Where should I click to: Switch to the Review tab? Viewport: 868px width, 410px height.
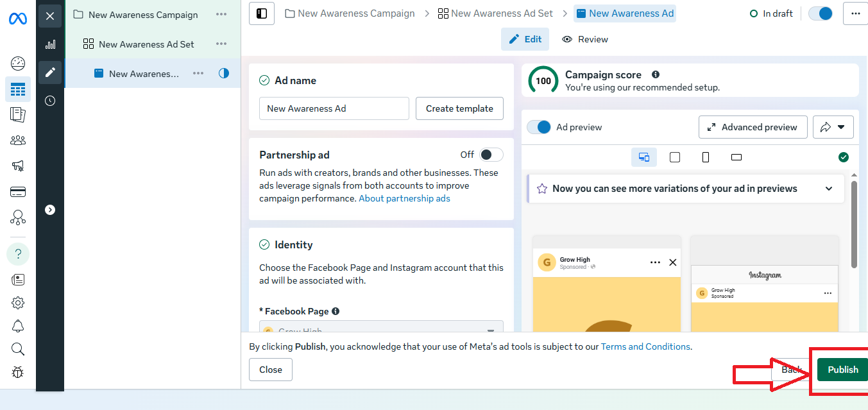(x=585, y=39)
